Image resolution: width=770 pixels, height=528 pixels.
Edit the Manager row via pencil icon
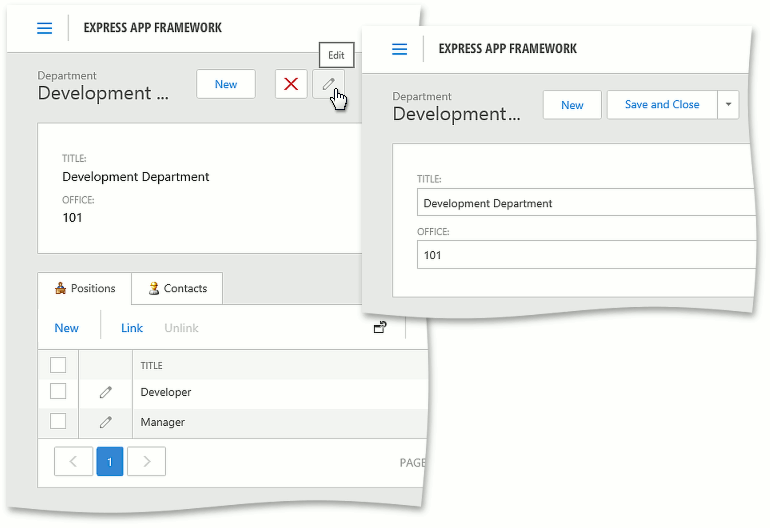(x=105, y=422)
